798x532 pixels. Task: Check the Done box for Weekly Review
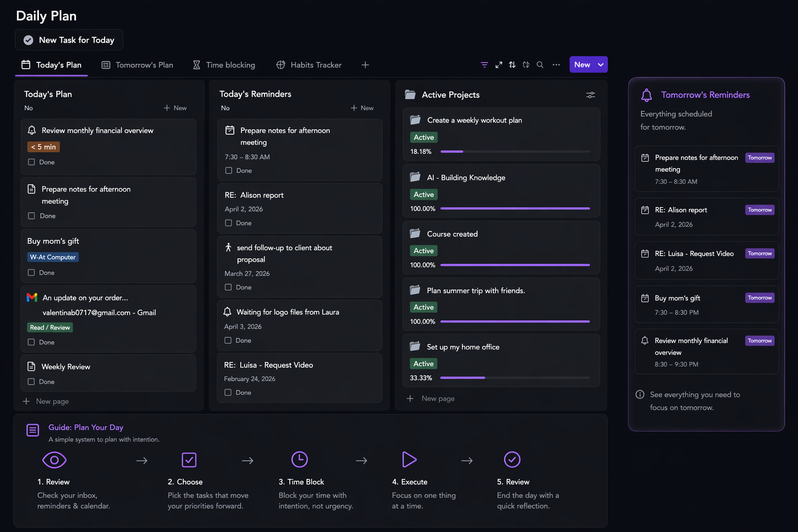(x=31, y=381)
